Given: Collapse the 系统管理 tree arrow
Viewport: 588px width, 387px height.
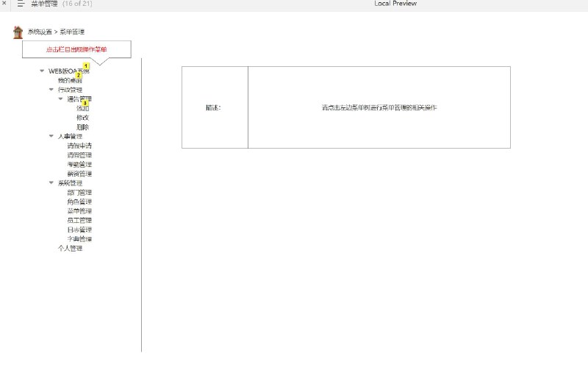Looking at the screenshot, I should click(51, 182).
